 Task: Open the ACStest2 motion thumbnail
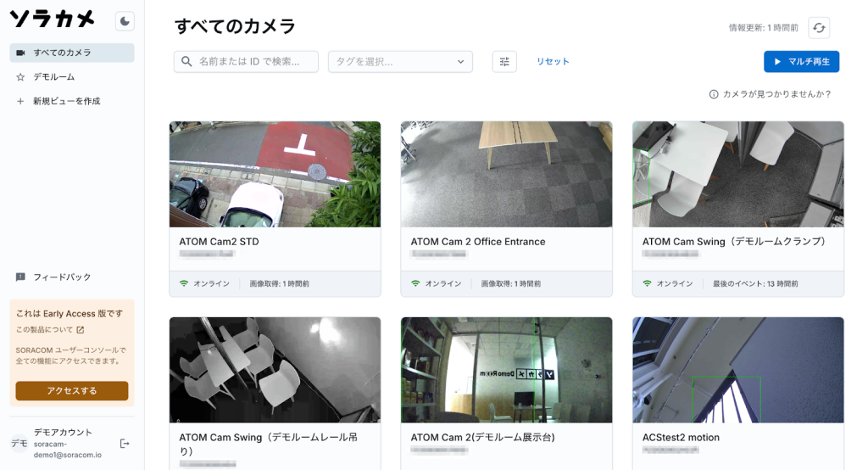[x=738, y=370]
